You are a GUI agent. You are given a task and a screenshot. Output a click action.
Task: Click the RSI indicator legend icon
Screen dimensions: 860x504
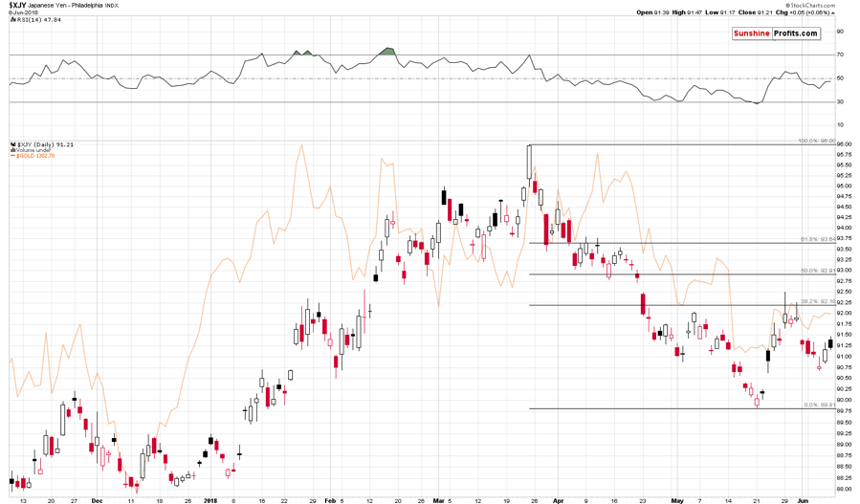click(x=12, y=20)
